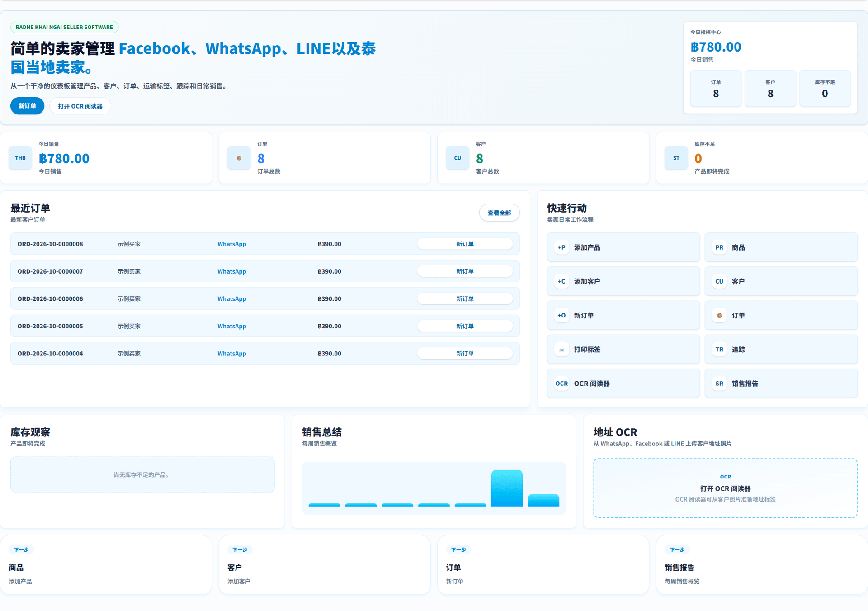Click the +P icon for 添加产品
This screenshot has height=611, width=868.
point(561,247)
